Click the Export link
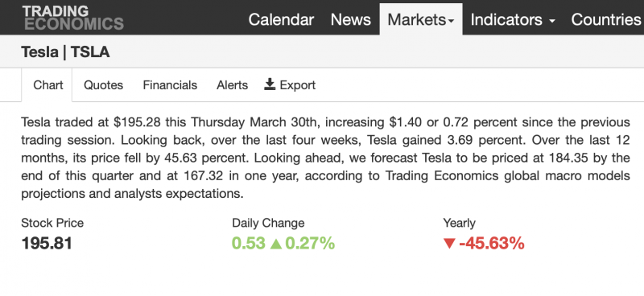 click(290, 85)
